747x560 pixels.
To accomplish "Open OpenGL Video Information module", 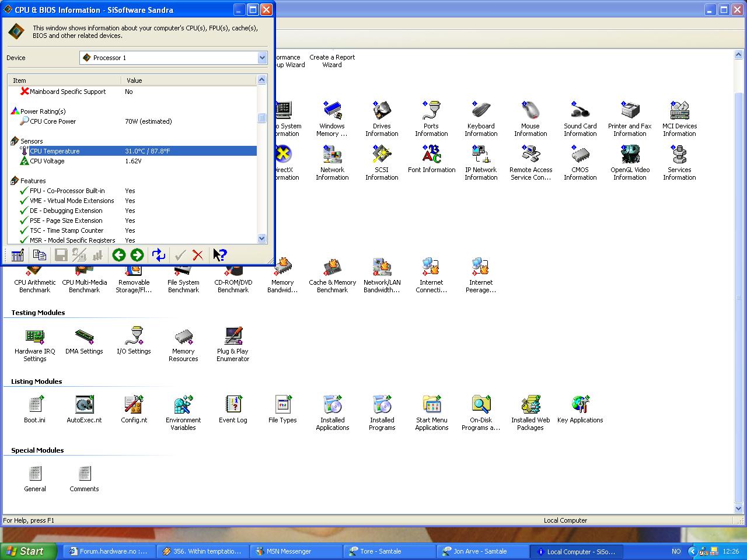I will tap(630, 162).
